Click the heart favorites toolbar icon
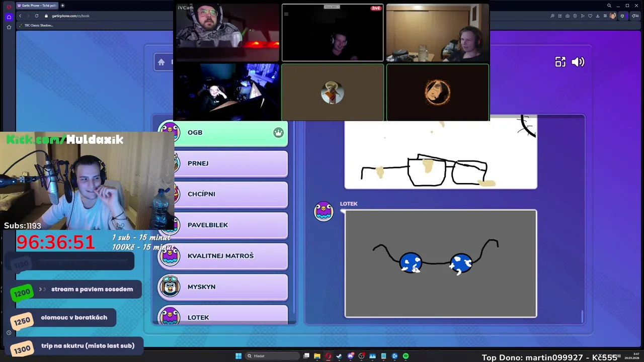Screen dimensions: 644x362 click(x=590, y=16)
